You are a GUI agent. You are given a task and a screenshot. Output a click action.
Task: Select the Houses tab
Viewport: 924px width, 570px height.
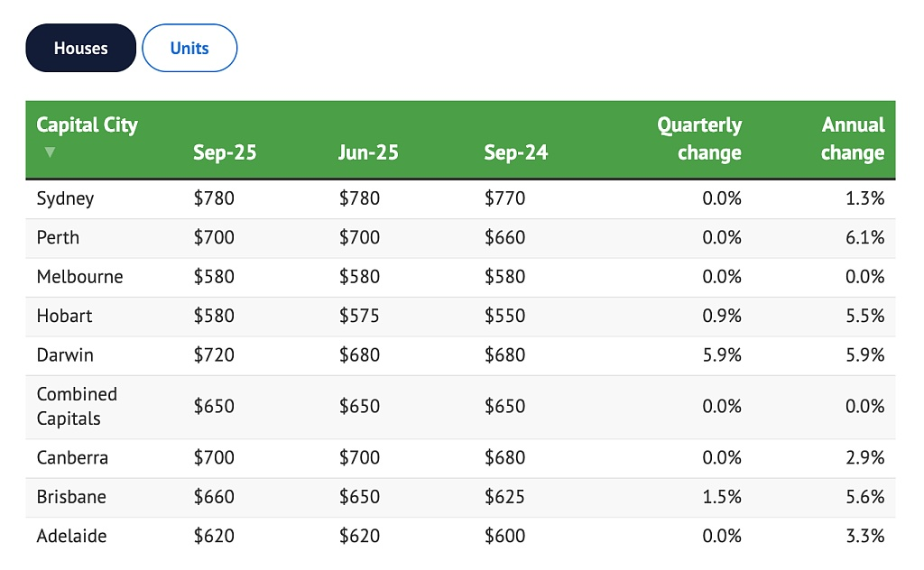pos(80,48)
